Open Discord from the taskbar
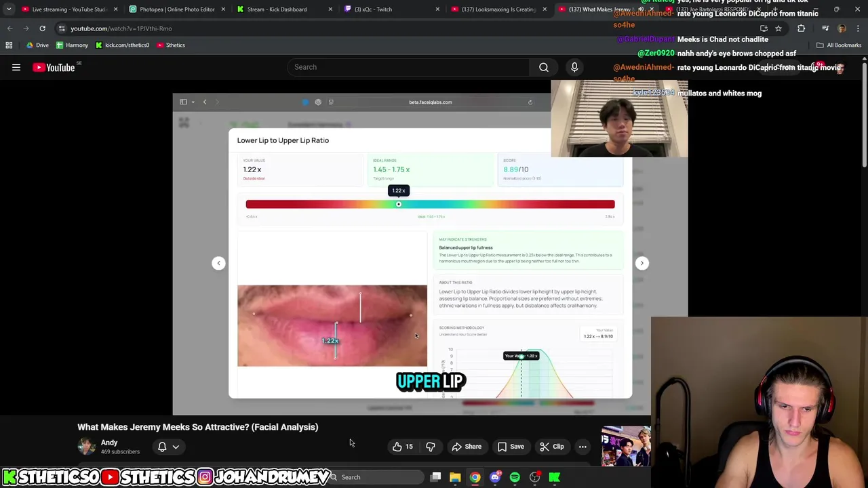This screenshot has width=868, height=488. [x=495, y=477]
